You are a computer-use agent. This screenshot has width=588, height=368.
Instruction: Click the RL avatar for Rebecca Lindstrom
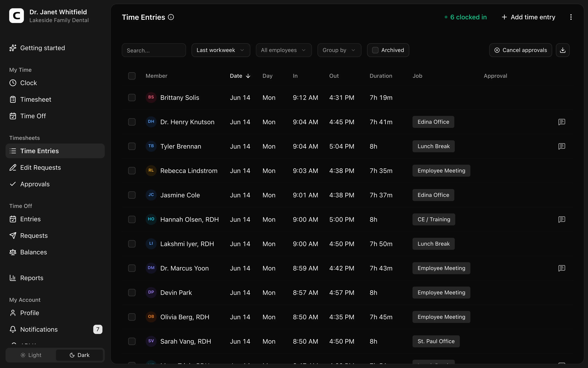tap(151, 170)
